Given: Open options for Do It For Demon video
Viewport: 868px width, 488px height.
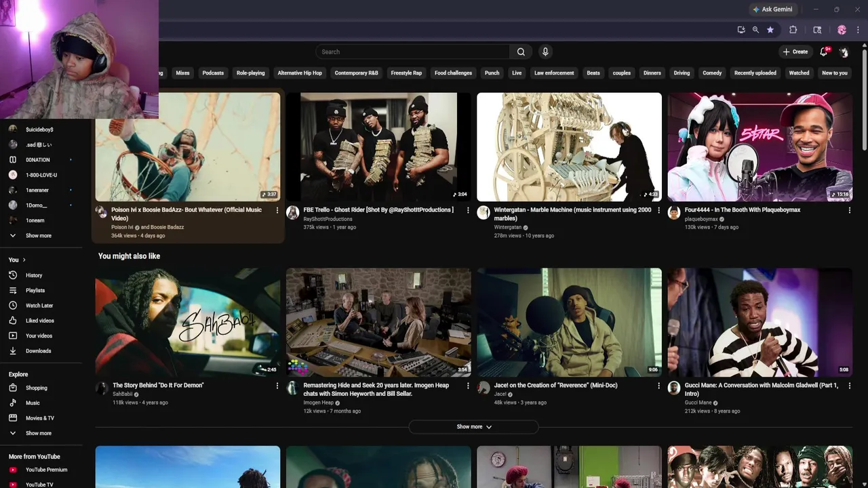Looking at the screenshot, I should point(277,386).
